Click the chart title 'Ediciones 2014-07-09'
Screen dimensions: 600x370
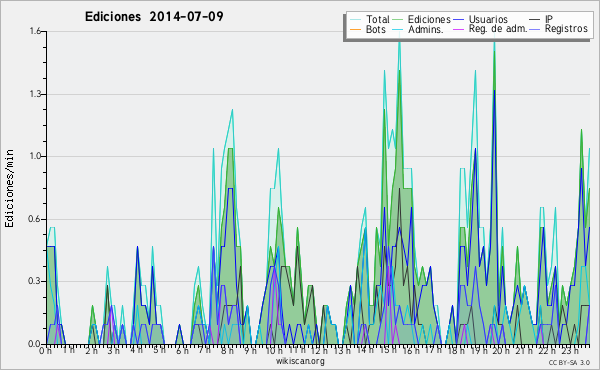(154, 17)
